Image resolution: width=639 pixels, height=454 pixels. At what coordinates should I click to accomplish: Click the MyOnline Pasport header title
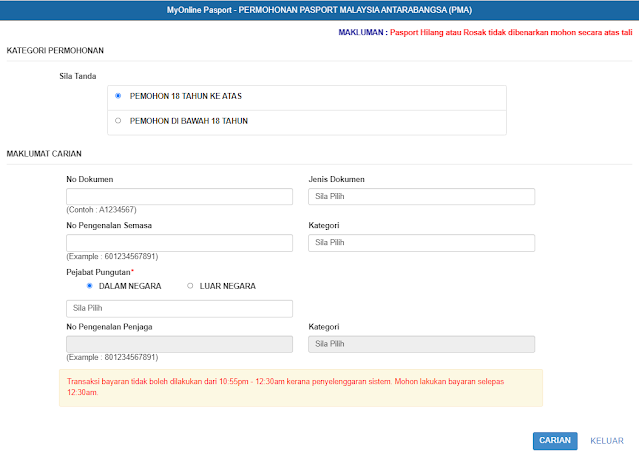tap(319, 10)
